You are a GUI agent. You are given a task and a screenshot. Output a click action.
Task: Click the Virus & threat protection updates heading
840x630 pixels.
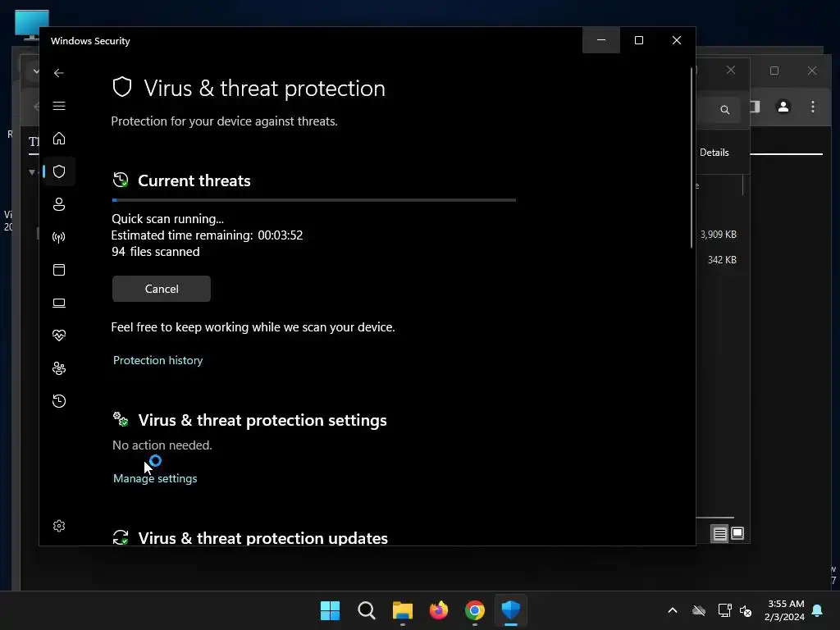[x=263, y=538]
